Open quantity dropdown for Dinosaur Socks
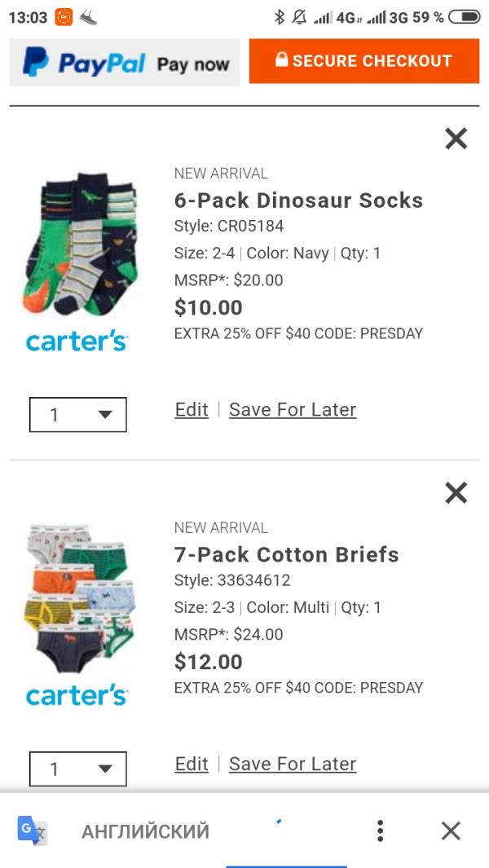489x868 pixels. [x=78, y=415]
